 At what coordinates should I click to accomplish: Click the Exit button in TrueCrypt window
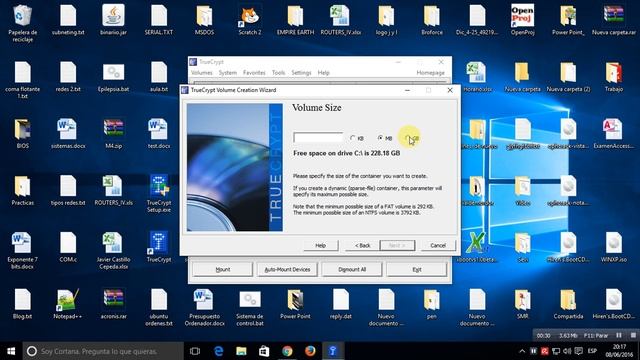(x=417, y=269)
